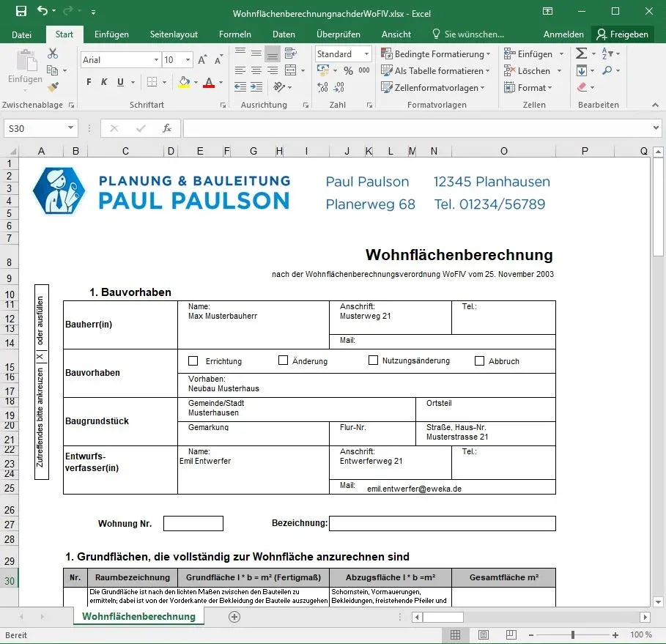
Task: Click the yellow fill color button
Action: pos(184,82)
